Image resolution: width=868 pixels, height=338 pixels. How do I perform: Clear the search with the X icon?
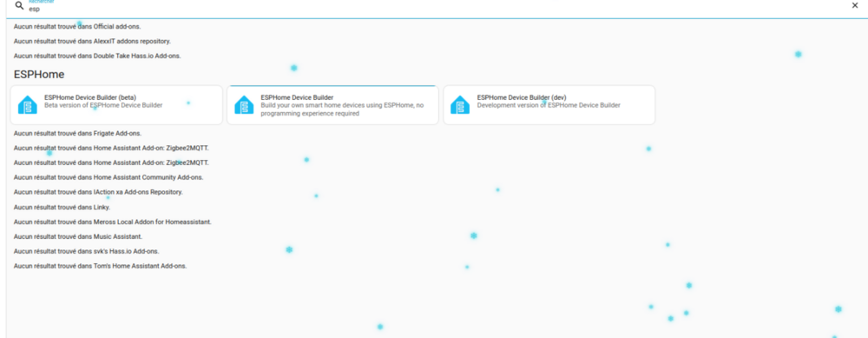[x=854, y=5]
